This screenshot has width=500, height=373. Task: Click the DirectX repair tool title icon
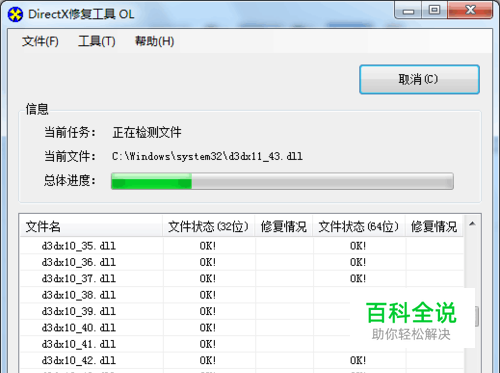(15, 14)
